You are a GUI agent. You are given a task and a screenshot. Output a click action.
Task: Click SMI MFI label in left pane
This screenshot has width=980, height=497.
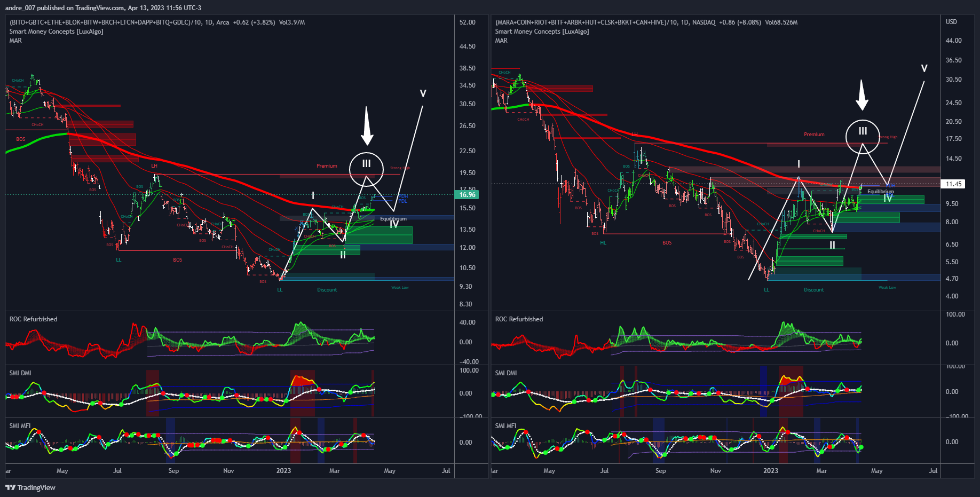[20, 426]
